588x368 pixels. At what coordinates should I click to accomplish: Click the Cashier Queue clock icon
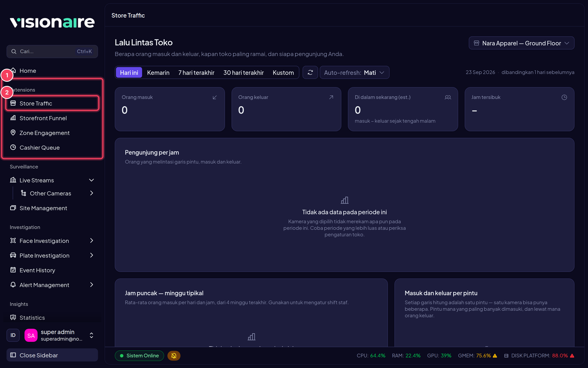[13, 147]
